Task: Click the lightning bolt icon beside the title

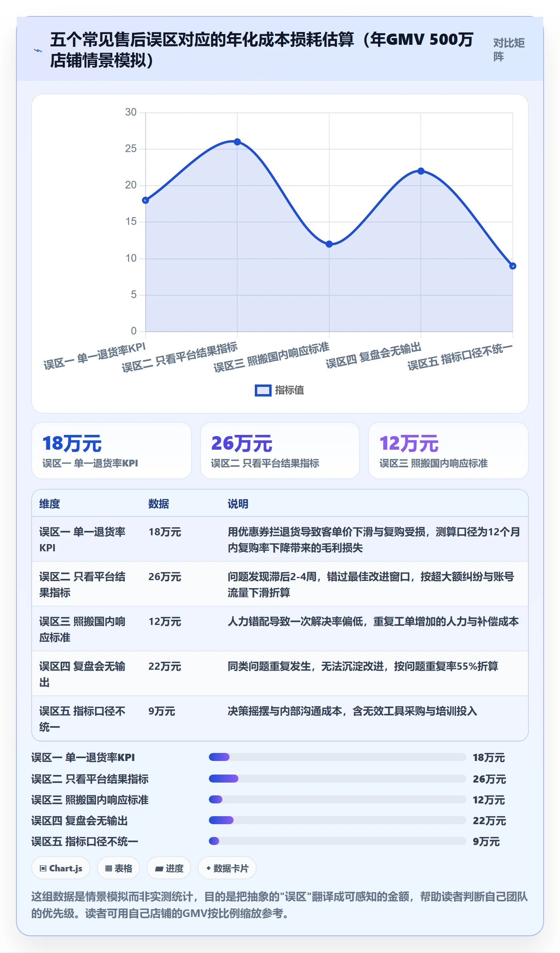Action: click(x=38, y=50)
